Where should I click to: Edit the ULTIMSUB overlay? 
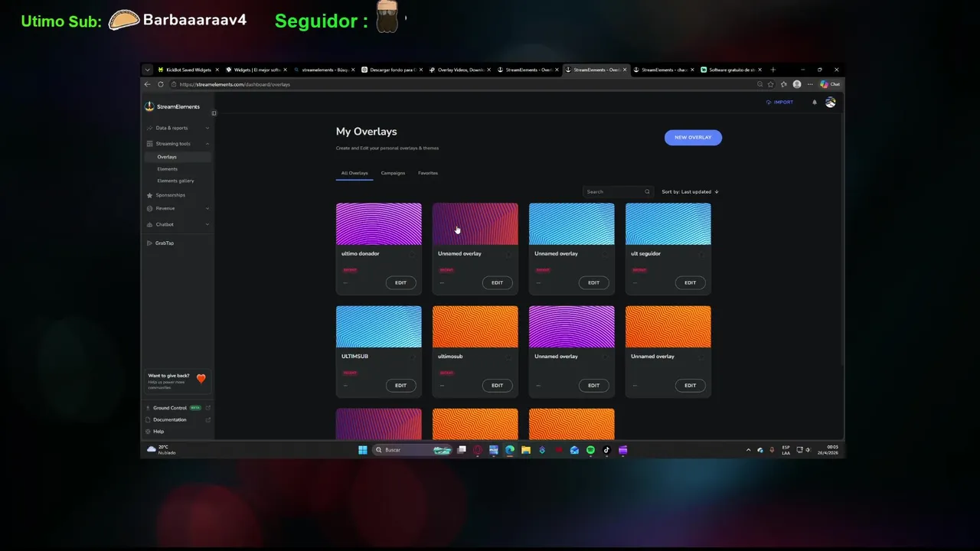[400, 385]
